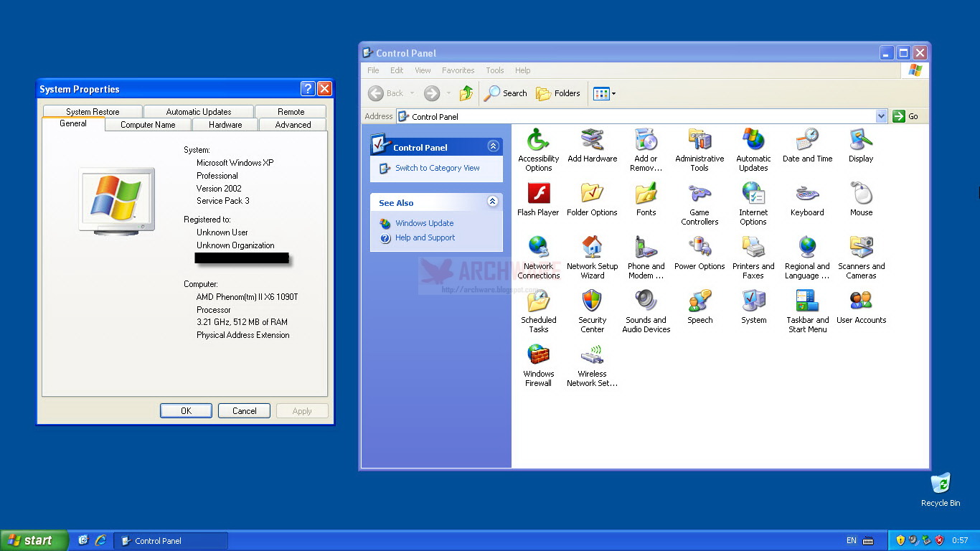The image size is (980, 551).
Task: Open the address bar dropdown arrow
Action: tap(882, 116)
